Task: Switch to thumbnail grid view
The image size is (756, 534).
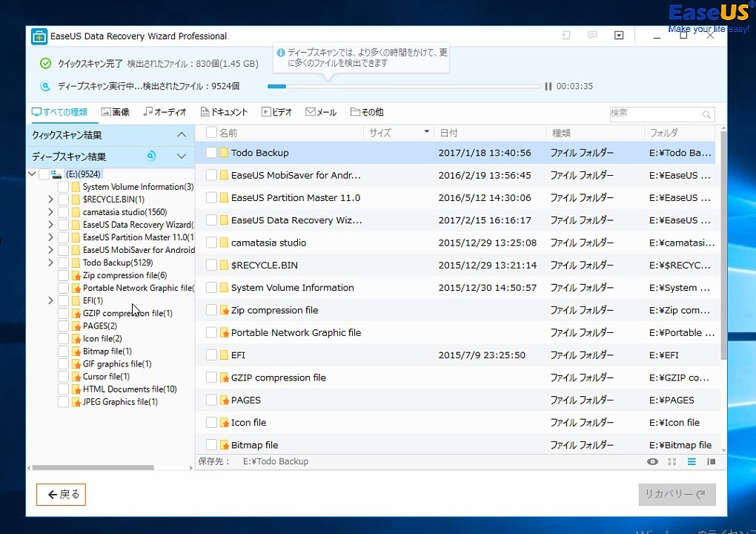Action: 672,461
